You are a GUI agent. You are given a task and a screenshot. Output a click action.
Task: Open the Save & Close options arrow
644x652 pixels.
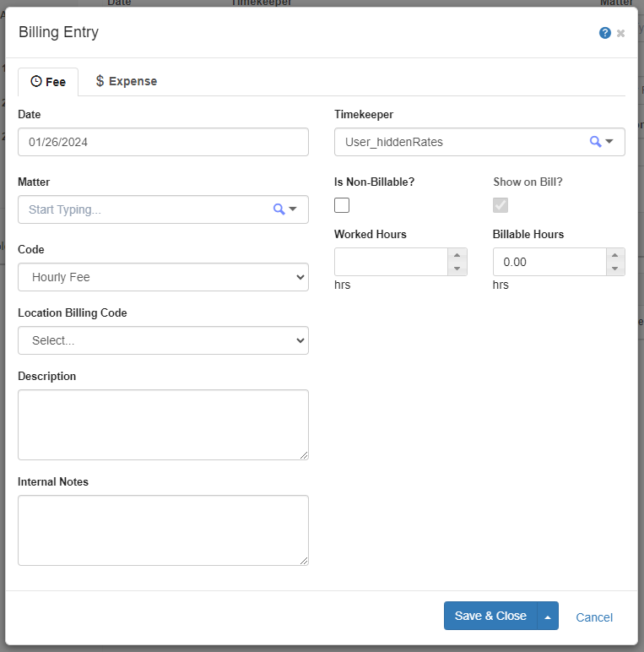(548, 616)
